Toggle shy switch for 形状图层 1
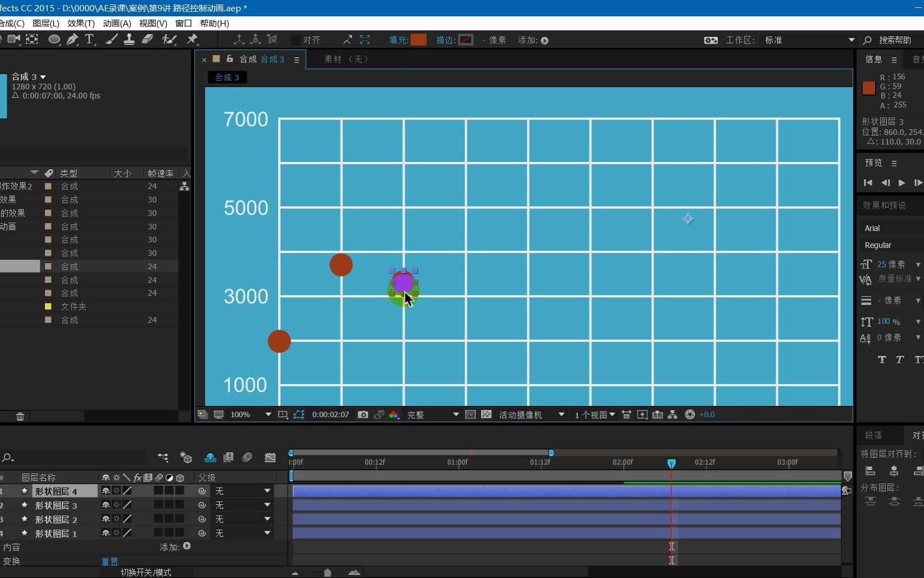 (106, 533)
